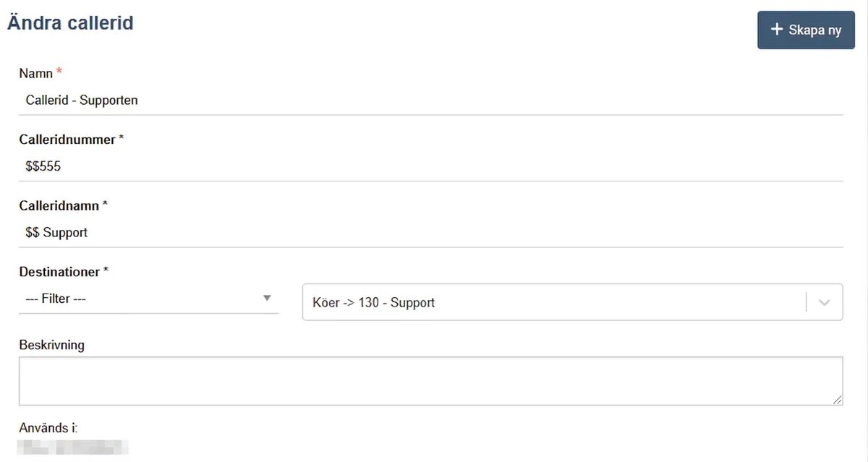
Task: Click the Namn label
Action: point(36,73)
